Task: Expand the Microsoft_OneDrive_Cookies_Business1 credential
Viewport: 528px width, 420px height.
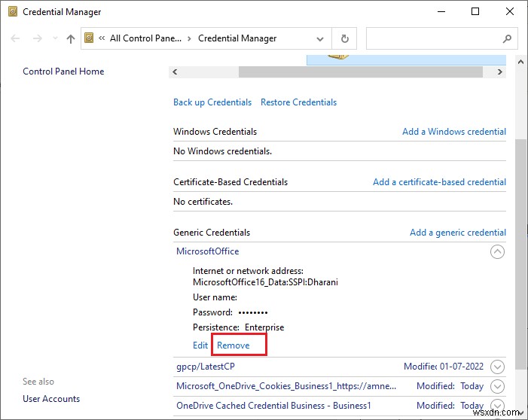Action: (x=497, y=386)
